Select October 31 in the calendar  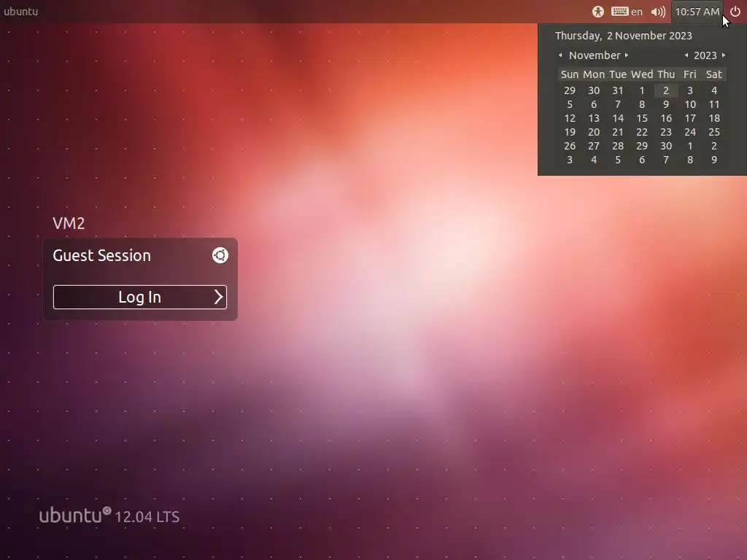point(618,90)
